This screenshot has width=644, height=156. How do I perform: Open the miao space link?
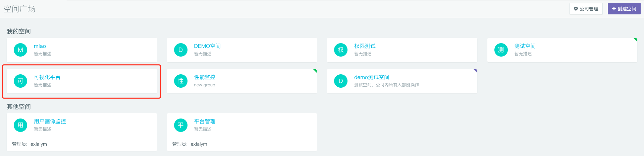tap(40, 46)
